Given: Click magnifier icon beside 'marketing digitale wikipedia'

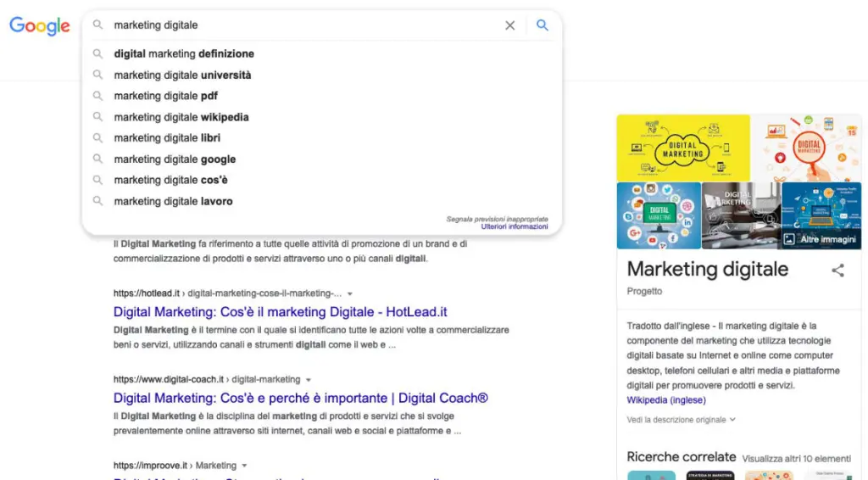Looking at the screenshot, I should 97,117.
